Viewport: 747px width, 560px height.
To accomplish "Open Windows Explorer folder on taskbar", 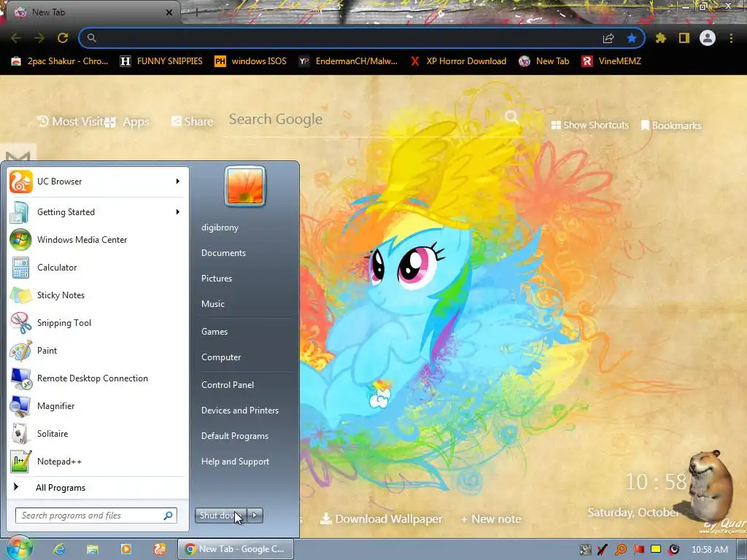I will [x=93, y=549].
